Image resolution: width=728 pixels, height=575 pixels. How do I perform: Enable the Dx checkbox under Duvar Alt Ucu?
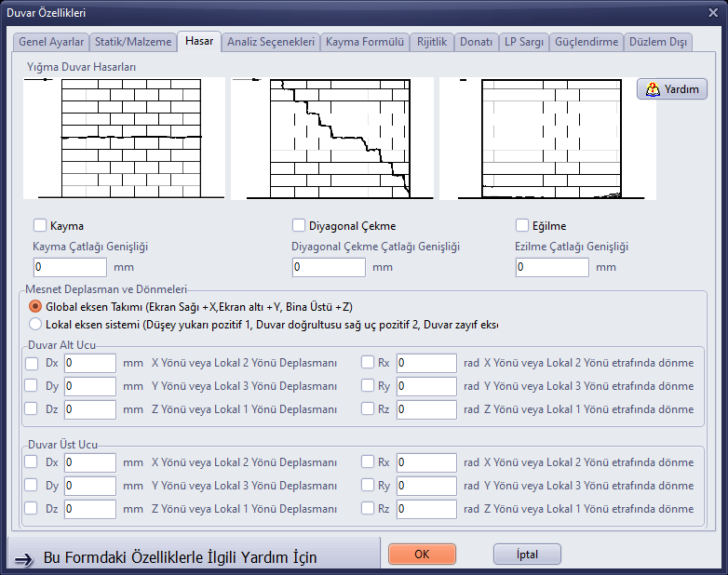[31, 363]
